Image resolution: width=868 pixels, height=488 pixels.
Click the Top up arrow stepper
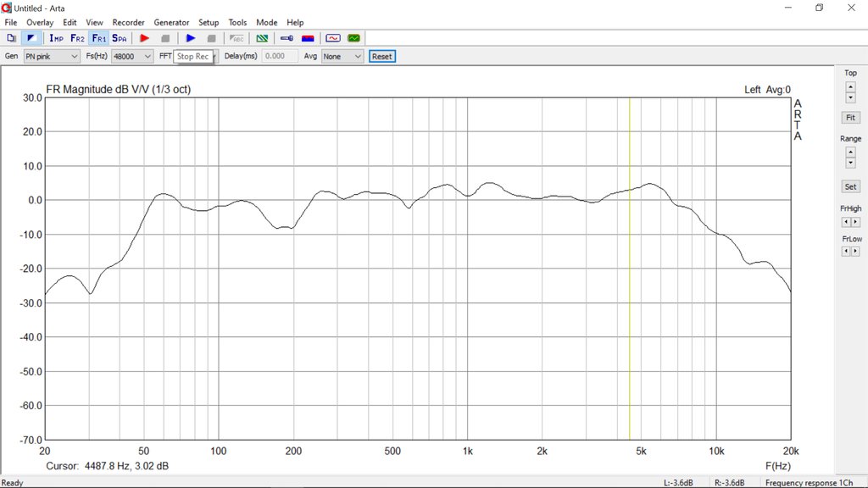pos(850,86)
